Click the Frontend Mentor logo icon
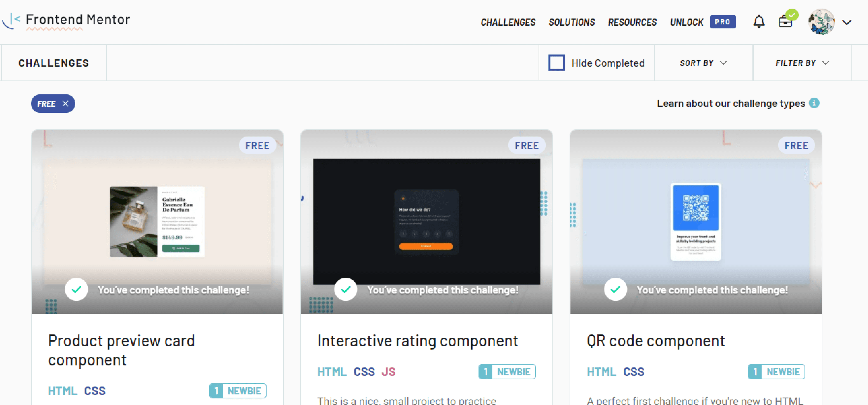868x405 pixels. [x=12, y=21]
